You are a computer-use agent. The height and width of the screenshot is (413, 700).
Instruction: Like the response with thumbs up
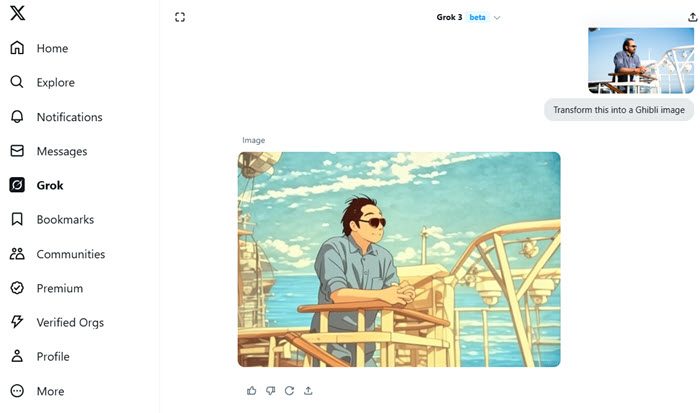coord(251,390)
